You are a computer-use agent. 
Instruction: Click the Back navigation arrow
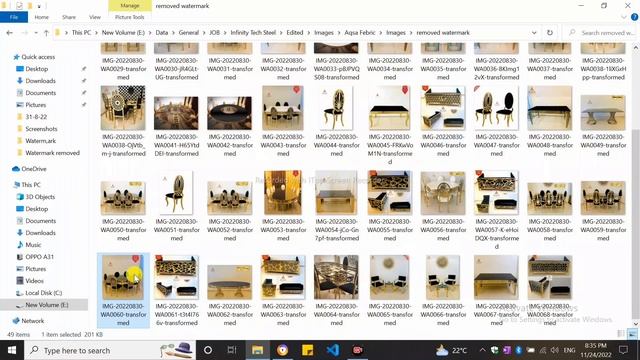9,33
